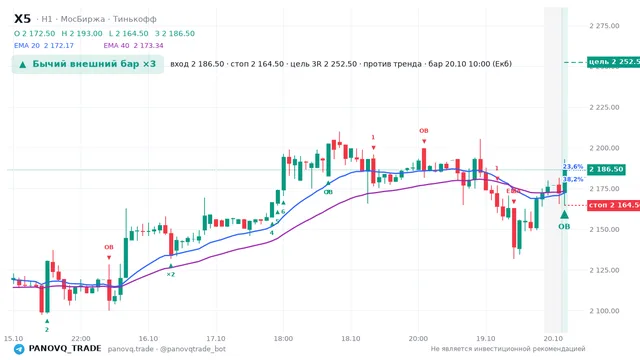Click the large green OB arrow under the last bar
This screenshot has height=360, width=640.
point(564,214)
